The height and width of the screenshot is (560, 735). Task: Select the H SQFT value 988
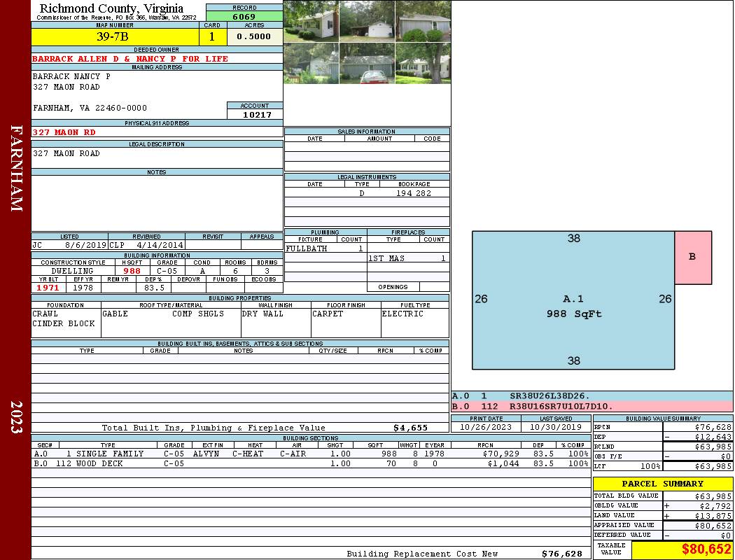pos(132,271)
